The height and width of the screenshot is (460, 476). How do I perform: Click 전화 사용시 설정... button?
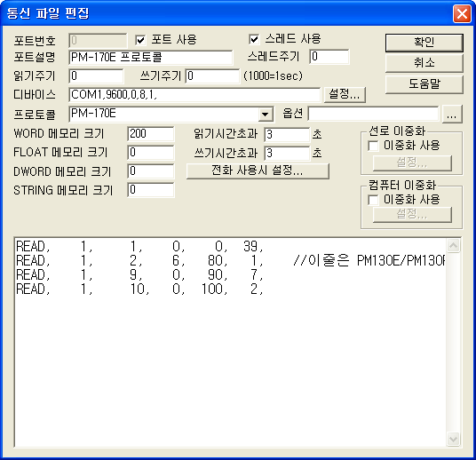(x=258, y=171)
